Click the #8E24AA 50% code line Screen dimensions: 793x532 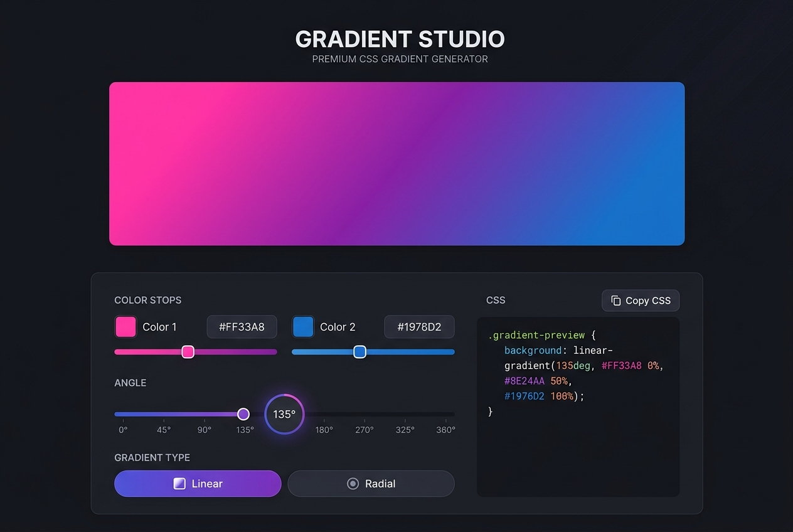tap(538, 381)
